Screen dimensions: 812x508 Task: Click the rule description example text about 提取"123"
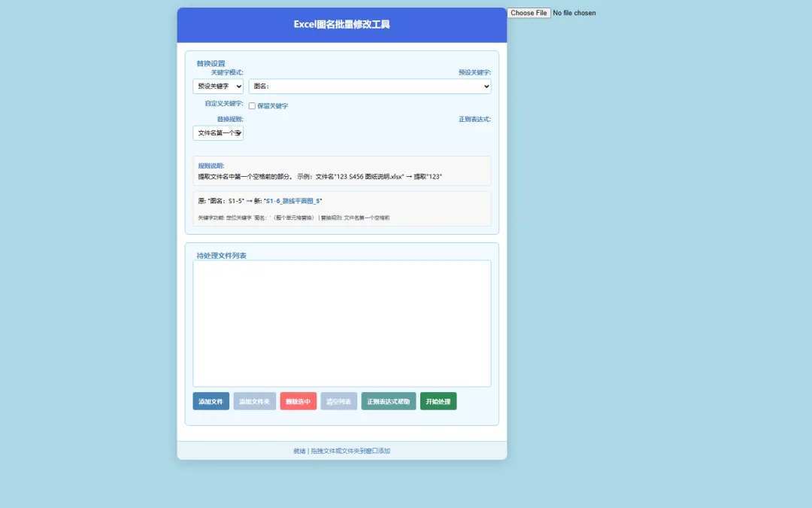tap(320, 177)
